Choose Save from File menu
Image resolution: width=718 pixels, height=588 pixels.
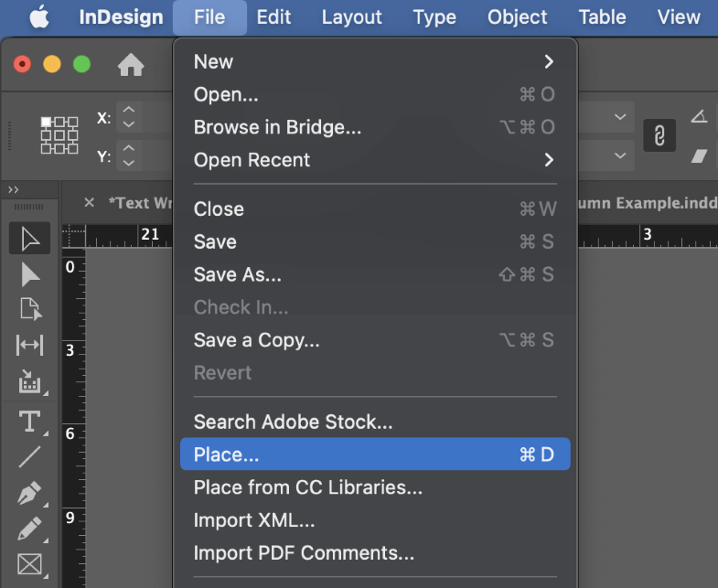pos(375,241)
